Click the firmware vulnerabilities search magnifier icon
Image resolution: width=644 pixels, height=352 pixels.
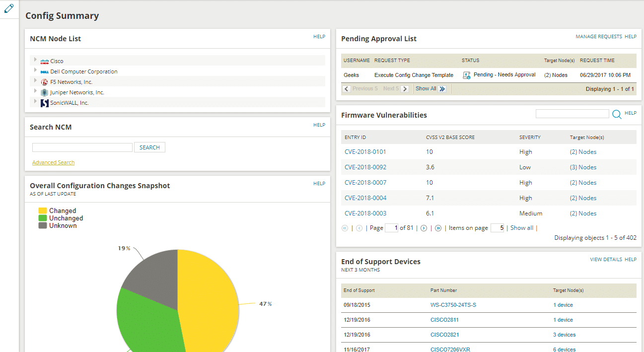[x=617, y=114]
